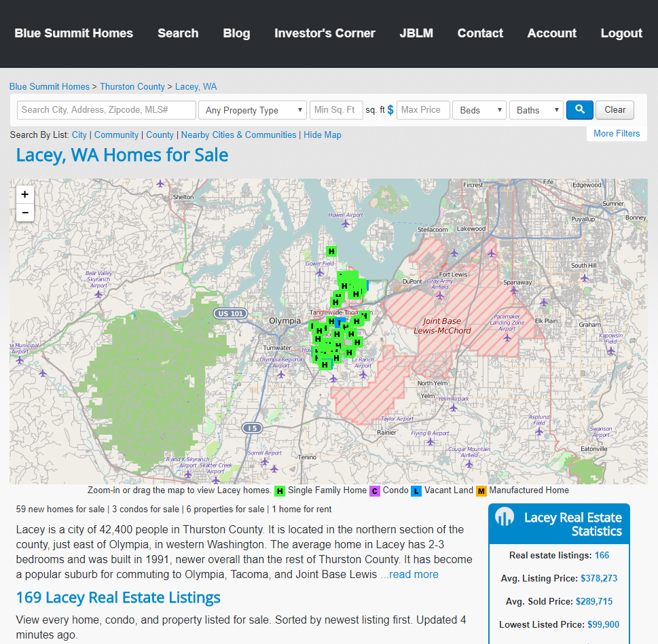Click the US 101 highway shield on map

pyautogui.click(x=231, y=313)
